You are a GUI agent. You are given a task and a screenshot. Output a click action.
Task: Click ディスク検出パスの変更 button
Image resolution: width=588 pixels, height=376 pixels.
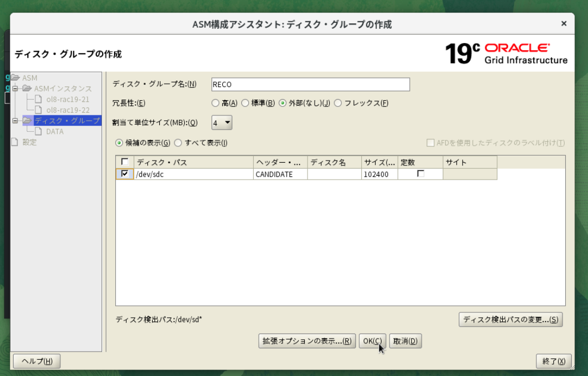pos(510,319)
